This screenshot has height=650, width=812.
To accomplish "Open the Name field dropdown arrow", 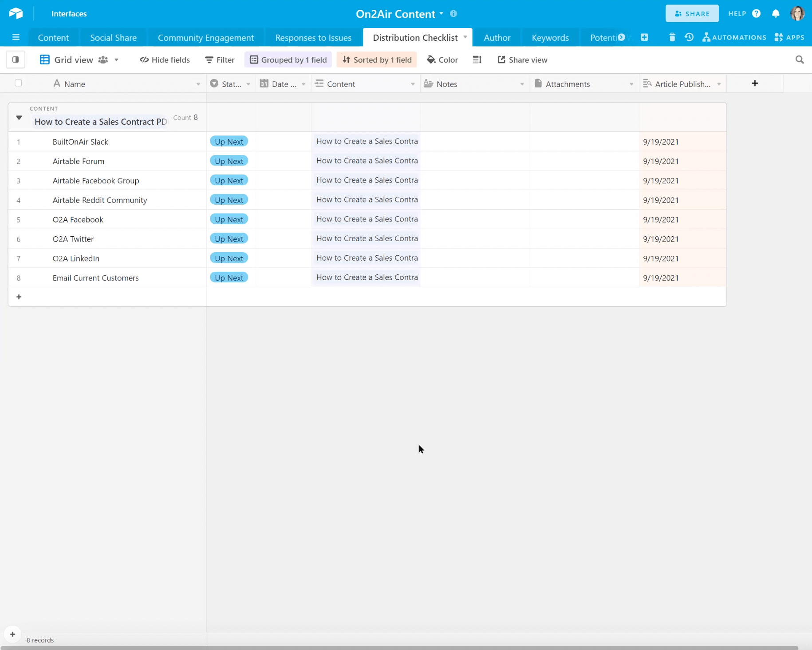I will point(198,84).
